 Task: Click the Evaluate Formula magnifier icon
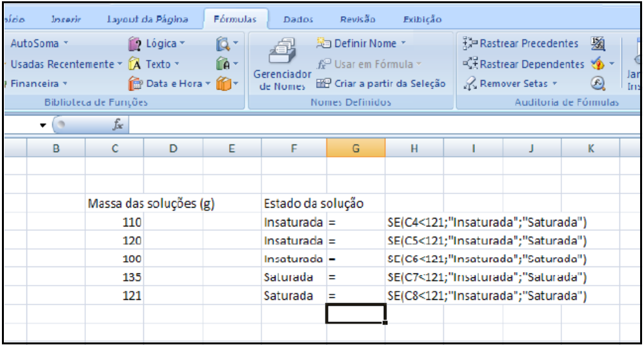[598, 84]
